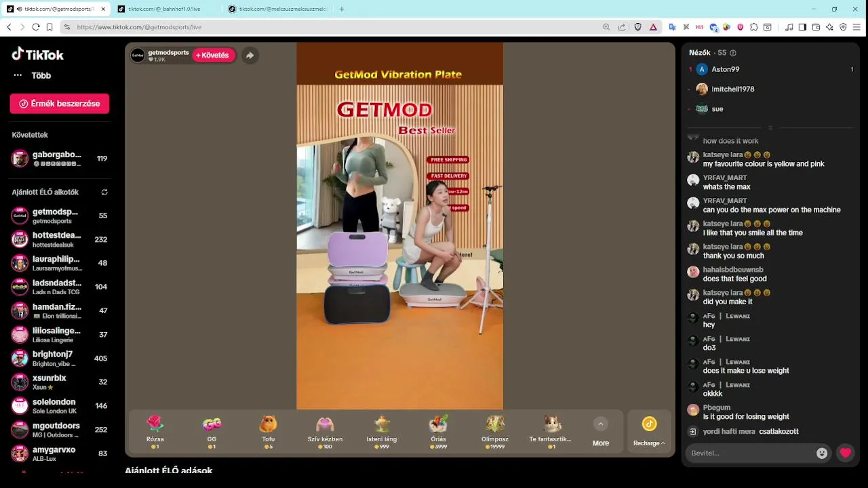Open hamdan.fiz... live stream
The height and width of the screenshot is (488, 868).
[60, 310]
